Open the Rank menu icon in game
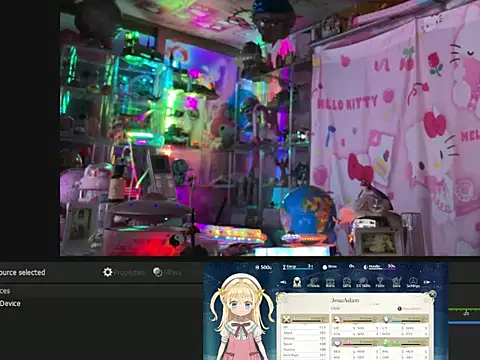The height and width of the screenshot is (360, 480). pyautogui.click(x=330, y=282)
